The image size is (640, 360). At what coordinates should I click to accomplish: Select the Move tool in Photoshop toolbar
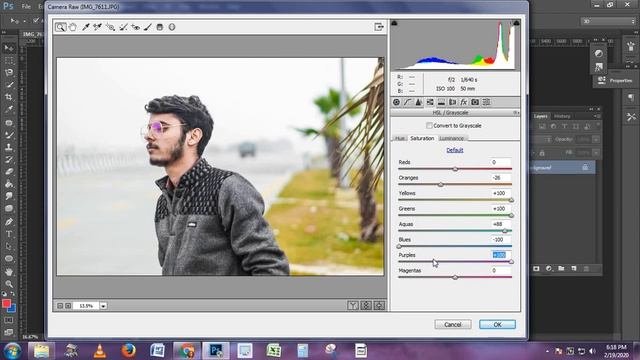(9, 48)
